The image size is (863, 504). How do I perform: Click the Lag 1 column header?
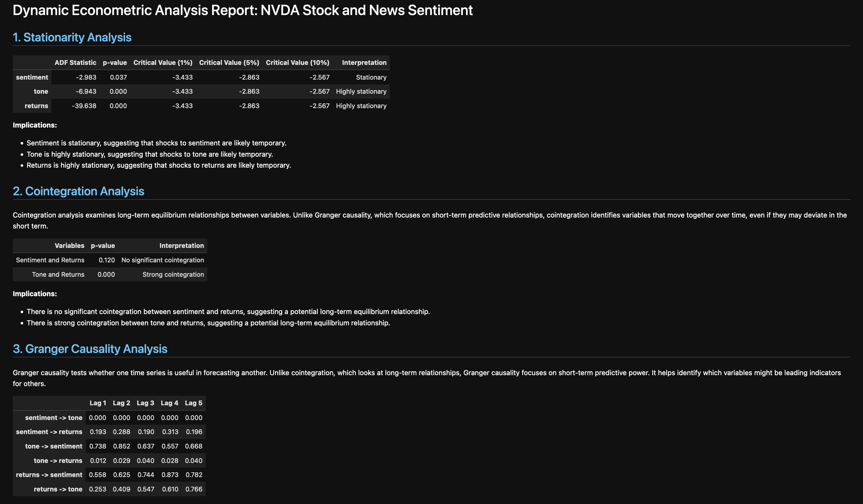pyautogui.click(x=98, y=403)
